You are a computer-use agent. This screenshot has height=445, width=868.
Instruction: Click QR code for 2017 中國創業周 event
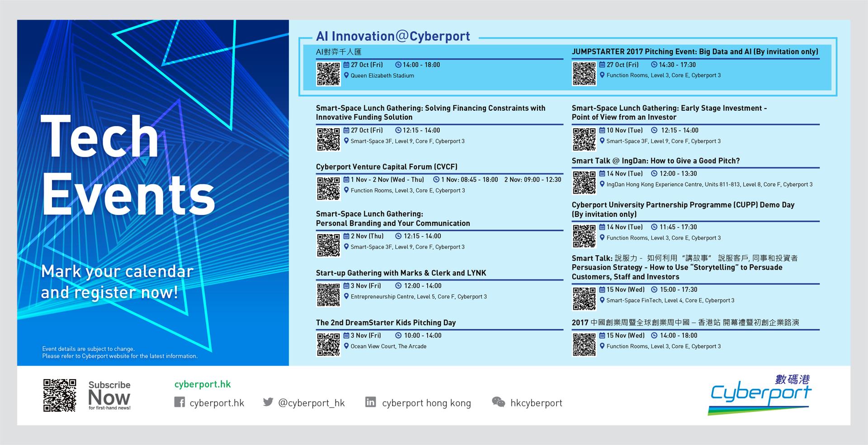pyautogui.click(x=584, y=344)
